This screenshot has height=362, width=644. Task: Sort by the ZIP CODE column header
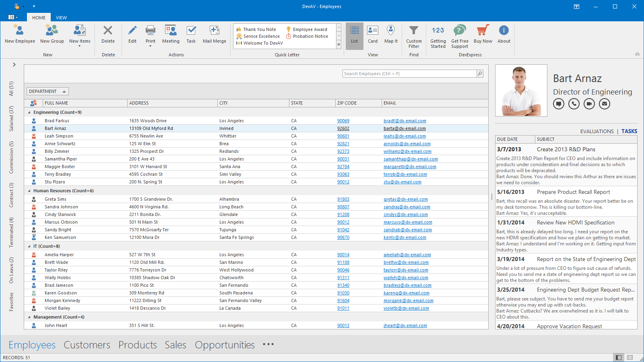coord(358,103)
